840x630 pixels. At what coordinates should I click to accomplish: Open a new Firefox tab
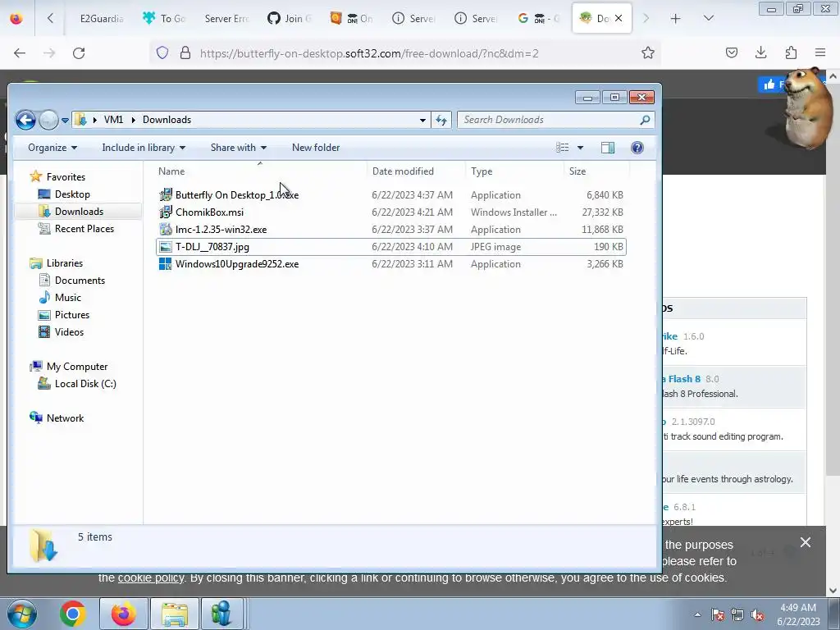(676, 19)
